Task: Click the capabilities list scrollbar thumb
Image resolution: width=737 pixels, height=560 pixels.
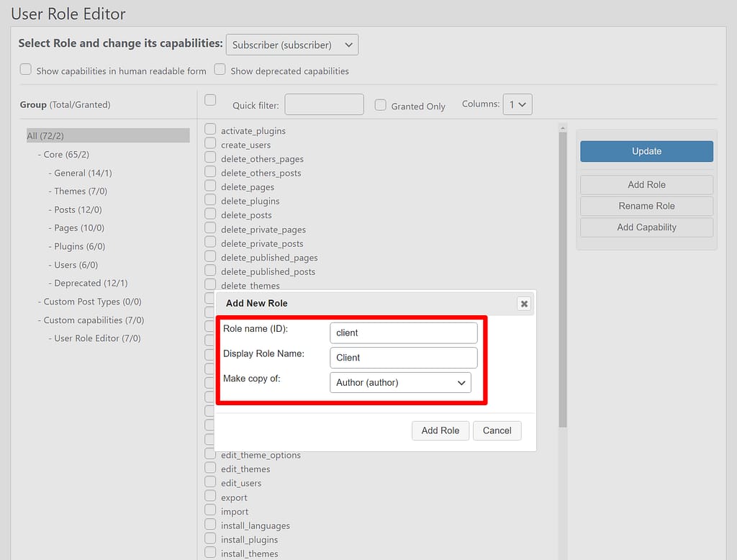Action: pos(563,280)
